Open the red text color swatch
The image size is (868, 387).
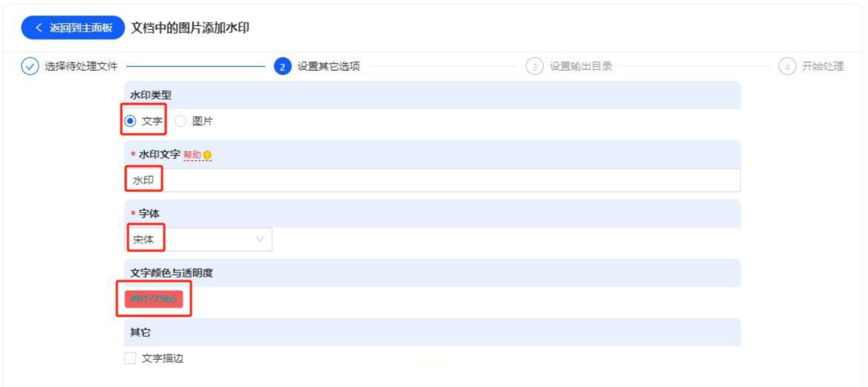click(154, 299)
